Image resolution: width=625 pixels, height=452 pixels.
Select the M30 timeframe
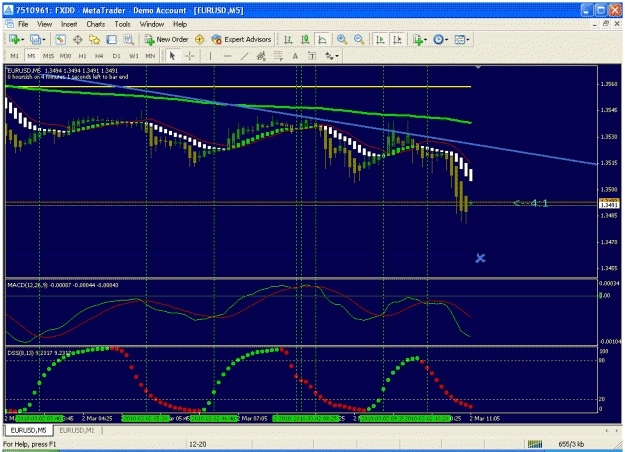pos(65,56)
